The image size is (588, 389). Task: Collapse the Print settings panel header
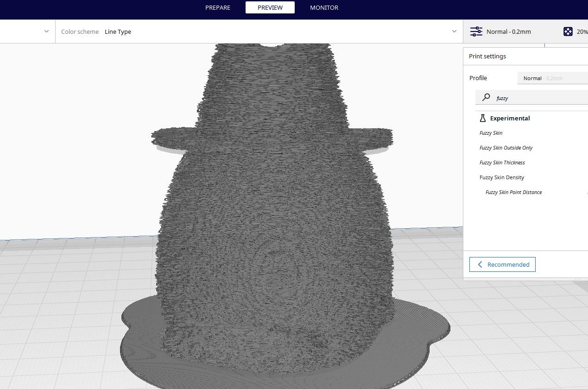[487, 56]
